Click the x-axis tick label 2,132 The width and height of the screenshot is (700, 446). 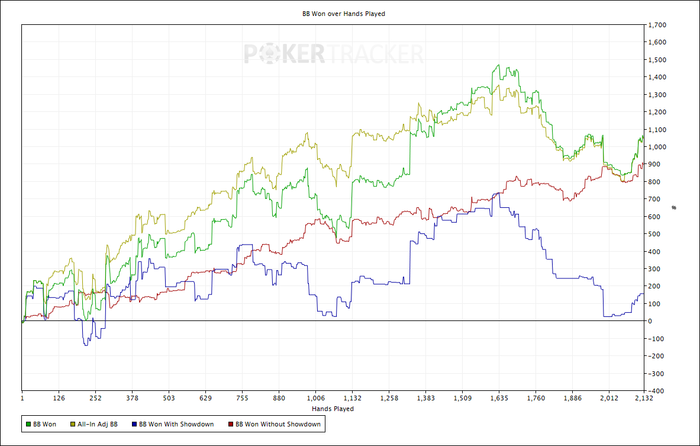[642, 398]
